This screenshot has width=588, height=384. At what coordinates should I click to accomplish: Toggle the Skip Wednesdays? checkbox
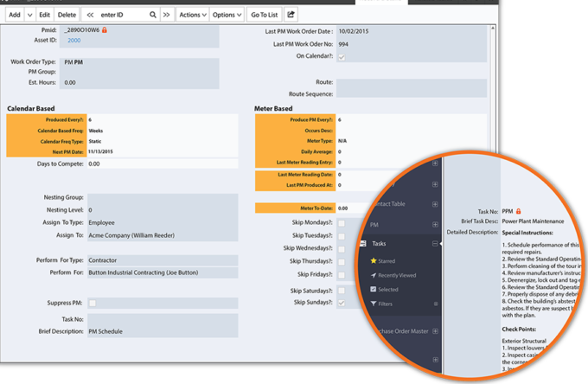(x=342, y=249)
